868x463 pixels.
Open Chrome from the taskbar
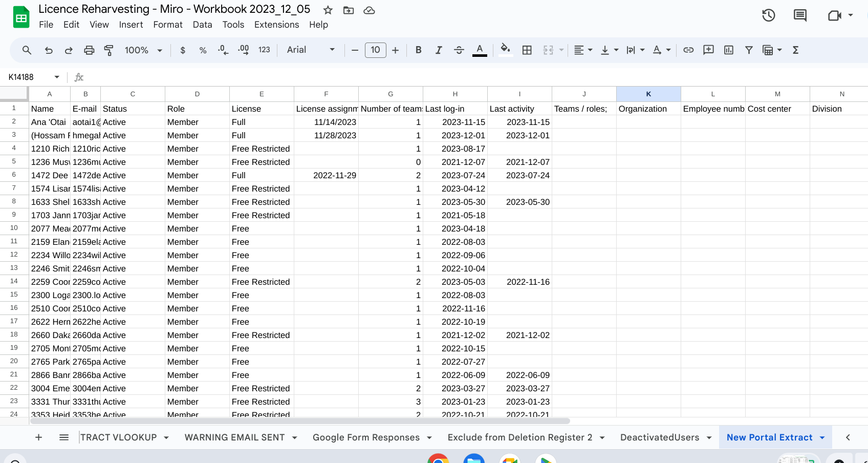click(438, 459)
